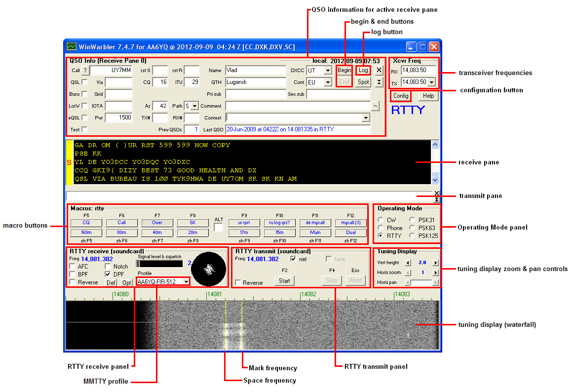Screen dimensions: 574x392
Task: Uncheck the DPF checkbox
Action: [x=108, y=274]
